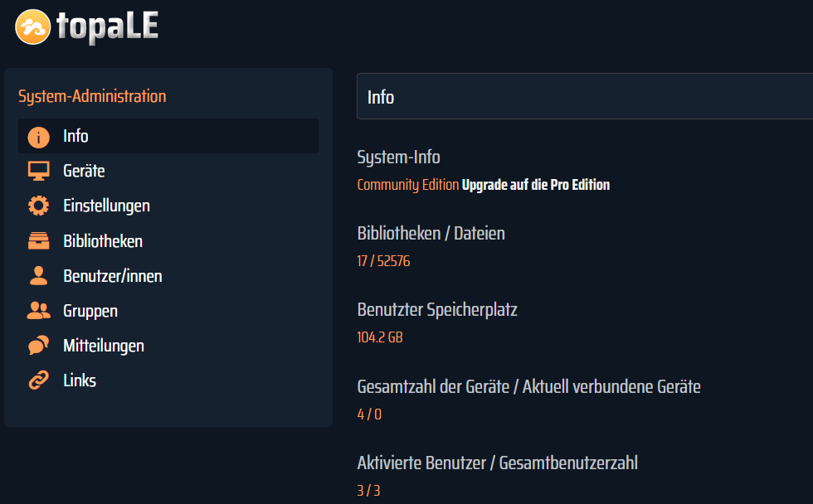Open Benutzer/innen administration page

coord(113,276)
